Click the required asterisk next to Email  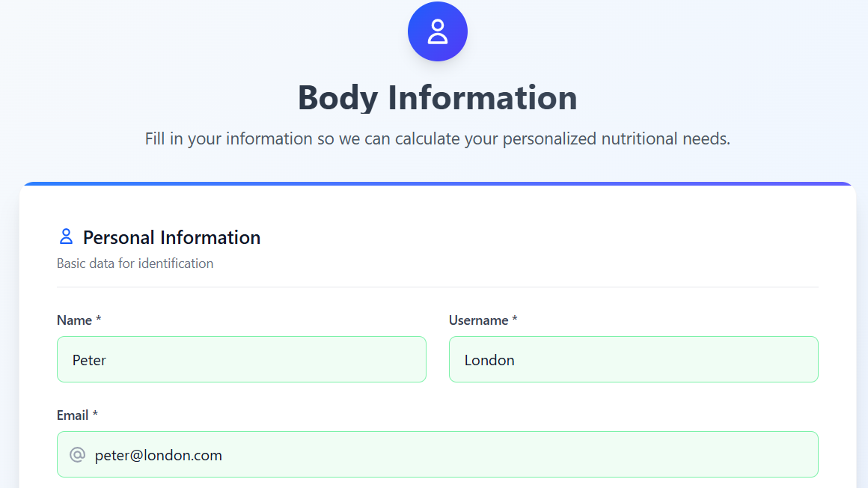95,415
